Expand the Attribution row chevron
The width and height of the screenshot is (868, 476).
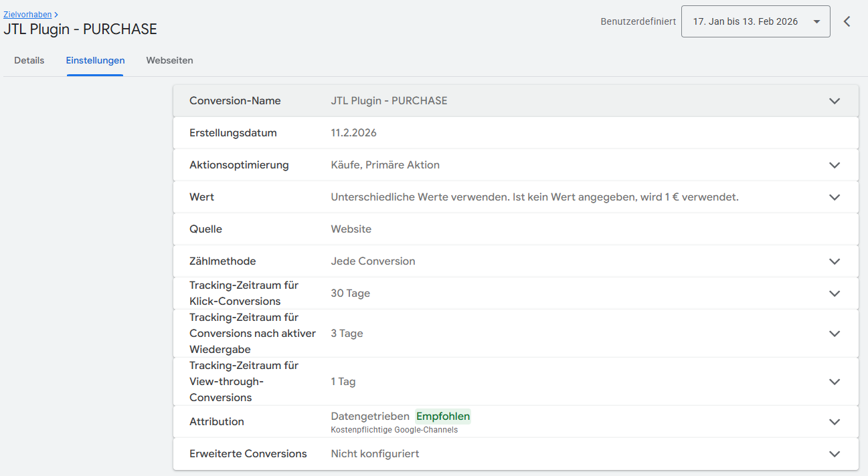click(x=835, y=422)
